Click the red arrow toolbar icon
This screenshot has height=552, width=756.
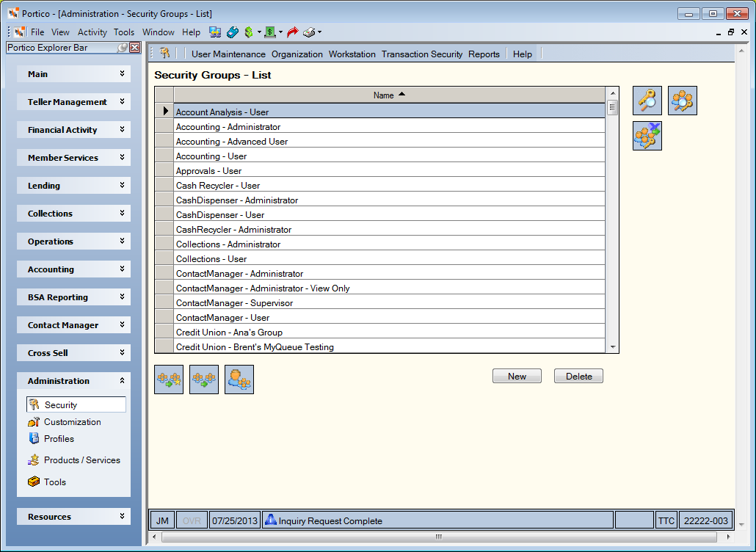[292, 32]
